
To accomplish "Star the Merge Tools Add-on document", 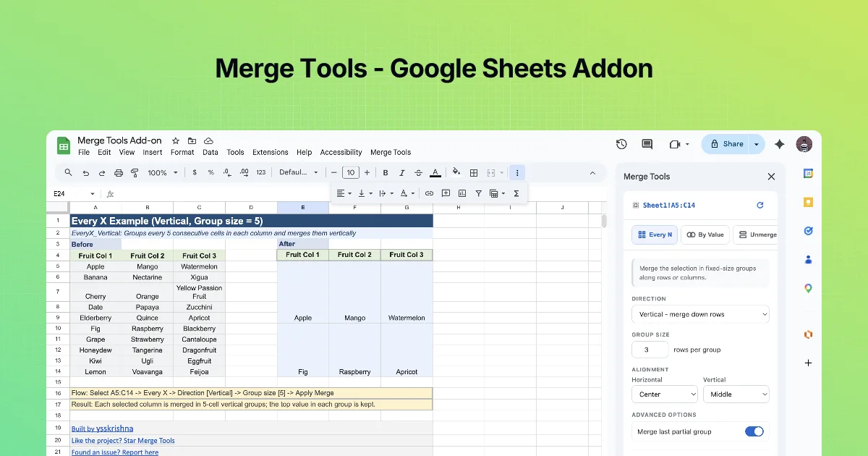I will pos(175,140).
